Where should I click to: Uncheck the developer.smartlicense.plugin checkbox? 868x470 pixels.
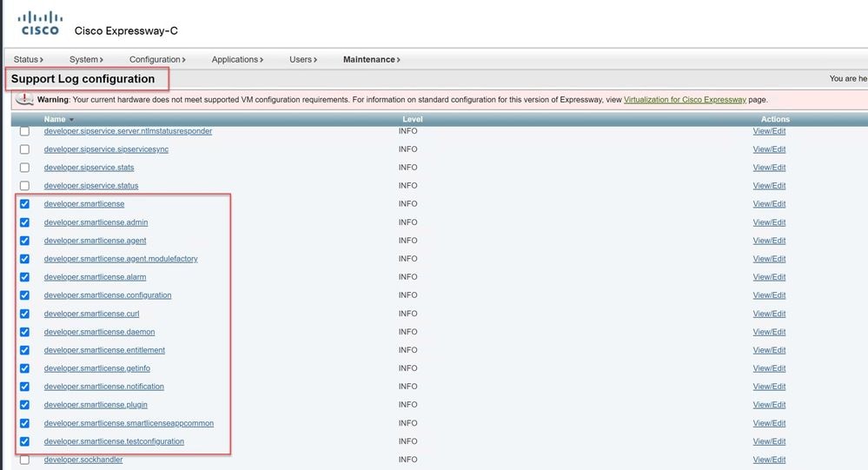24,405
